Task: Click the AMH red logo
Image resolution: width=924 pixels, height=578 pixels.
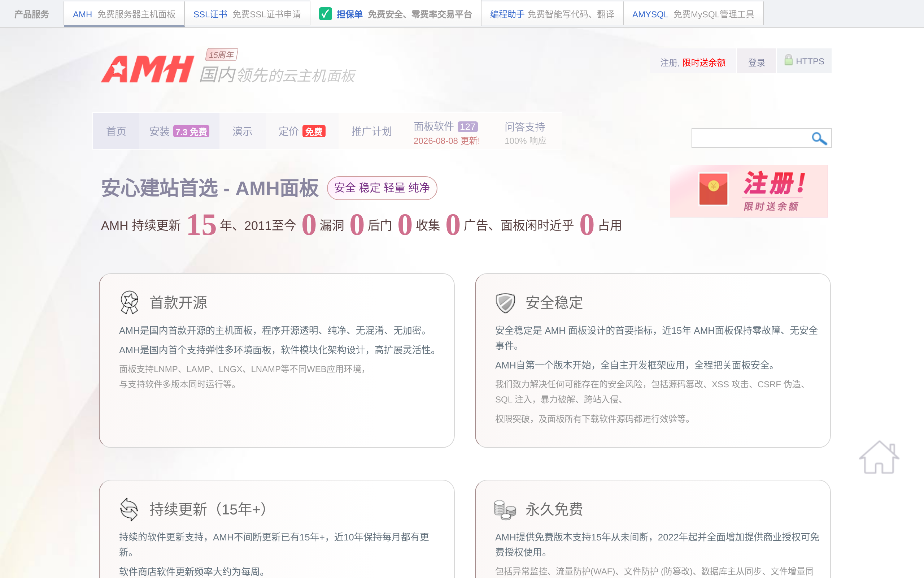Action: pyautogui.click(x=147, y=69)
